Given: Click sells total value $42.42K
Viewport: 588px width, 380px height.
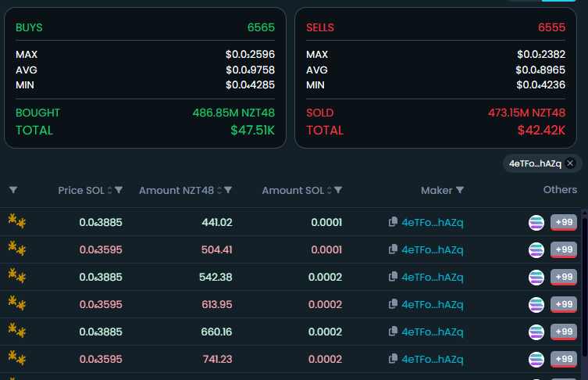Looking at the screenshot, I should (x=541, y=131).
